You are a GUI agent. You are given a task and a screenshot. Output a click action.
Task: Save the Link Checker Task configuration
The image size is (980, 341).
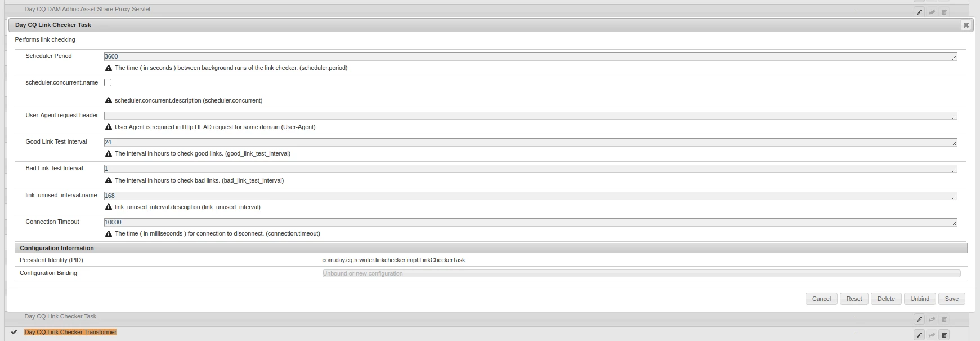tap(951, 299)
